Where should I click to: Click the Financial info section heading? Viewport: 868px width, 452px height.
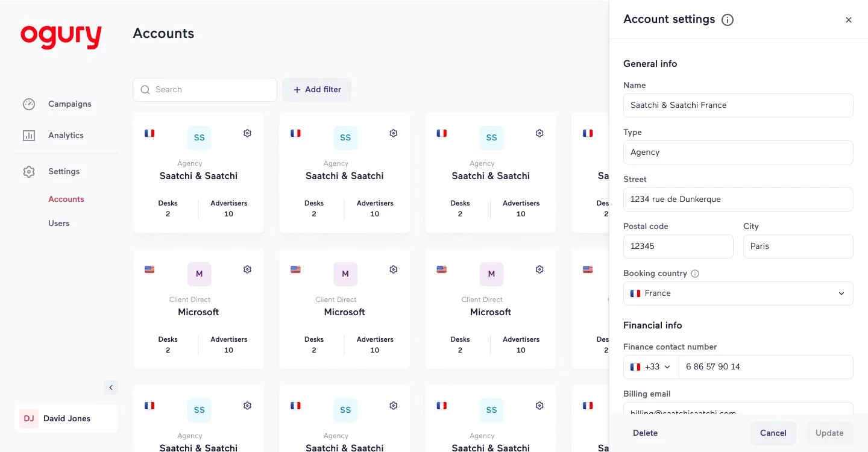(653, 325)
